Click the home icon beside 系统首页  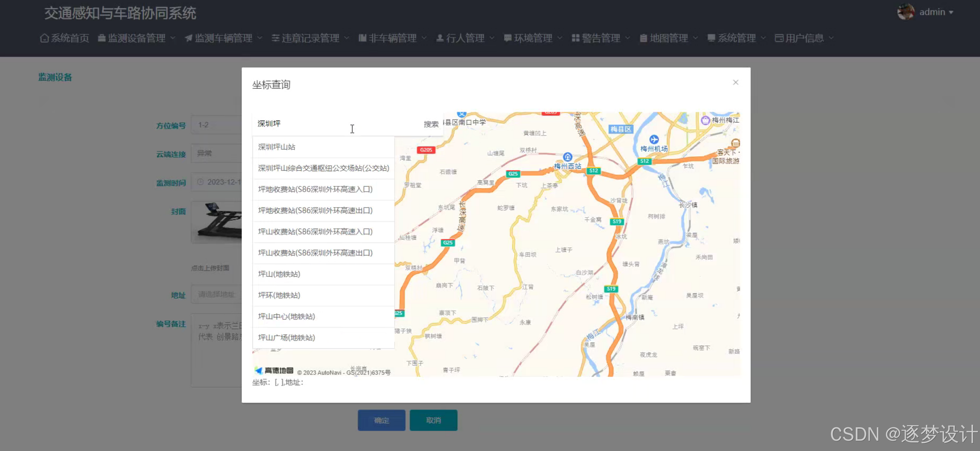45,38
